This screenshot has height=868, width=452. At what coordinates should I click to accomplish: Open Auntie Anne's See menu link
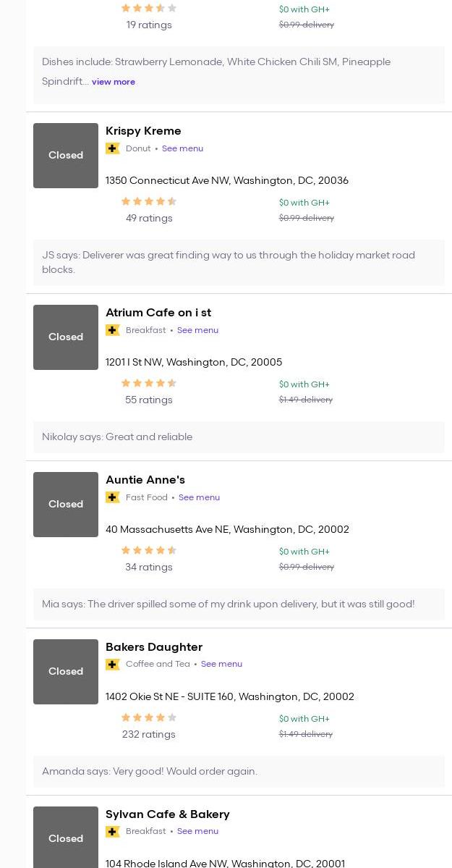tap(199, 497)
